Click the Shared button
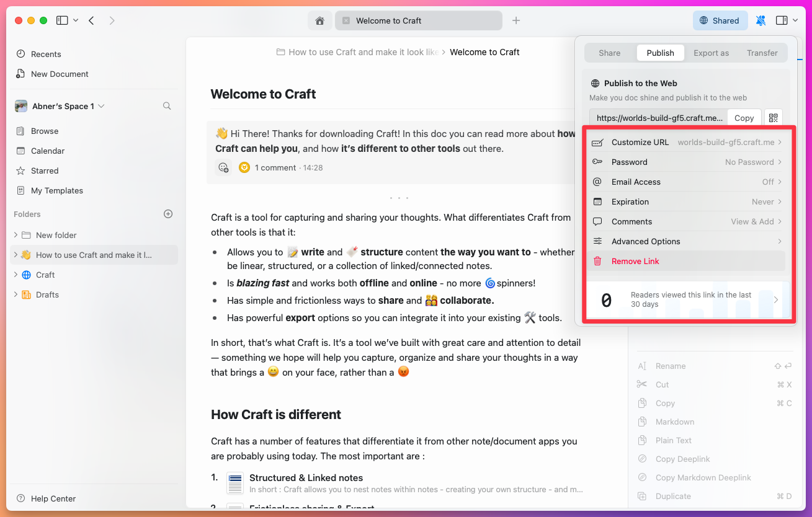This screenshot has width=812, height=517. [x=720, y=20]
